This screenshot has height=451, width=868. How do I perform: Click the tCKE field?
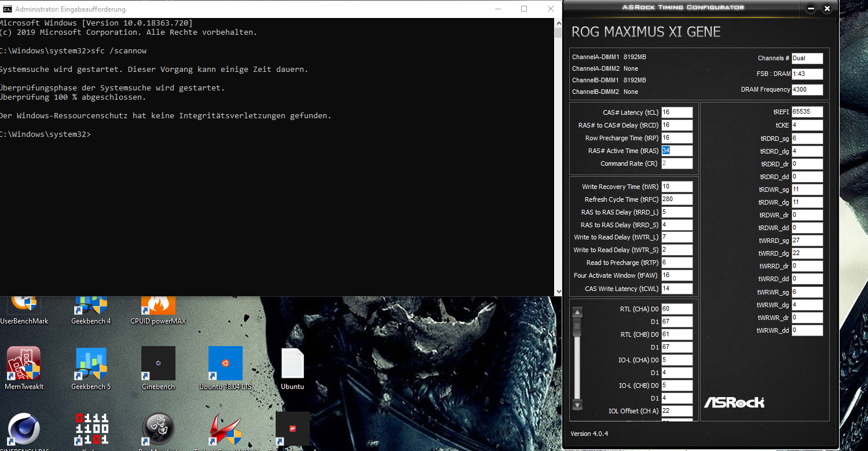pyautogui.click(x=807, y=125)
